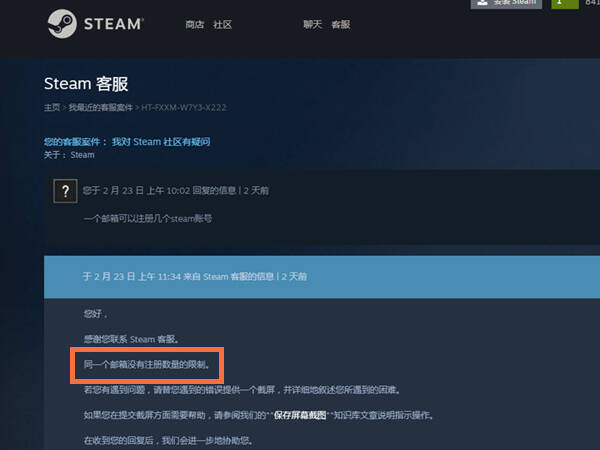This screenshot has width=600, height=450.
Task: Click the question mark avatar icon
Action: (x=65, y=191)
